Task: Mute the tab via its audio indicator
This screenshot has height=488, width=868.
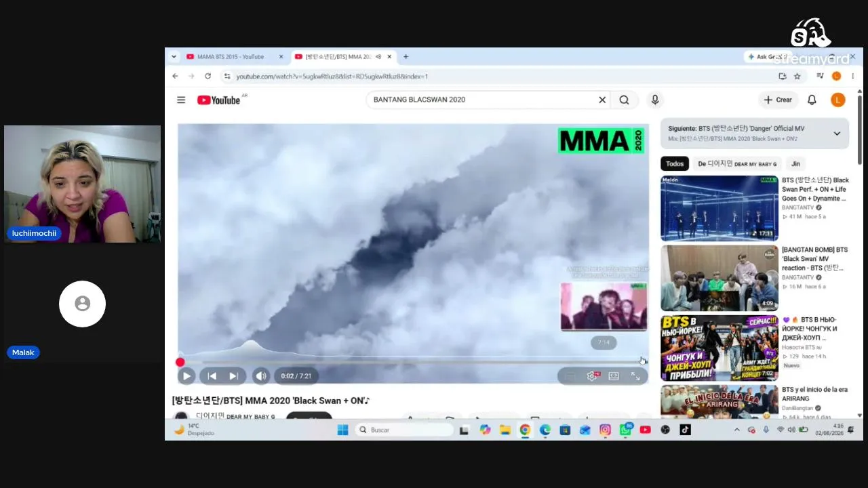Action: [x=378, y=57]
